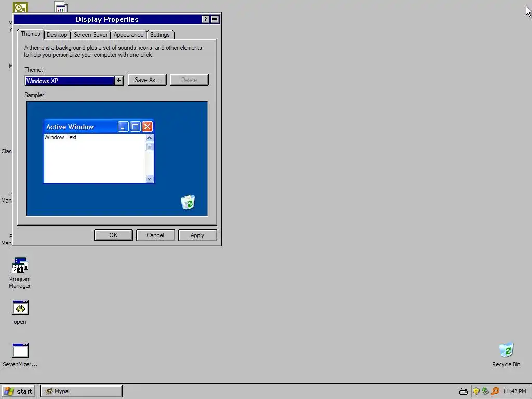Click the 'Display Properties' title bar text
The width and height of the screenshot is (532, 399).
(x=107, y=19)
